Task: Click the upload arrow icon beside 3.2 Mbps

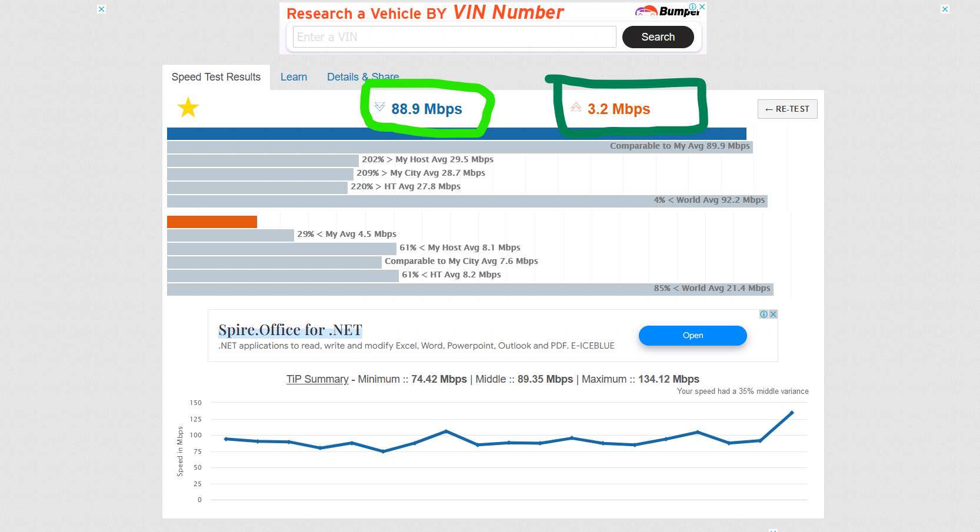Action: [x=576, y=107]
